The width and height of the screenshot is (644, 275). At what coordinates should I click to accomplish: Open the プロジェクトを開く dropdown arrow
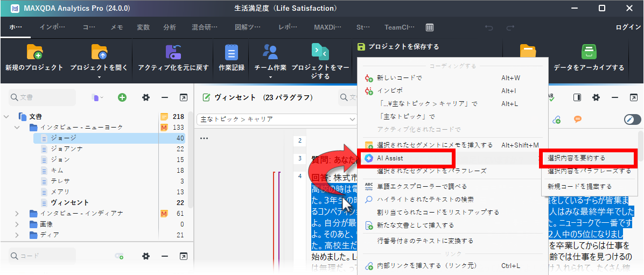pyautogui.click(x=99, y=77)
